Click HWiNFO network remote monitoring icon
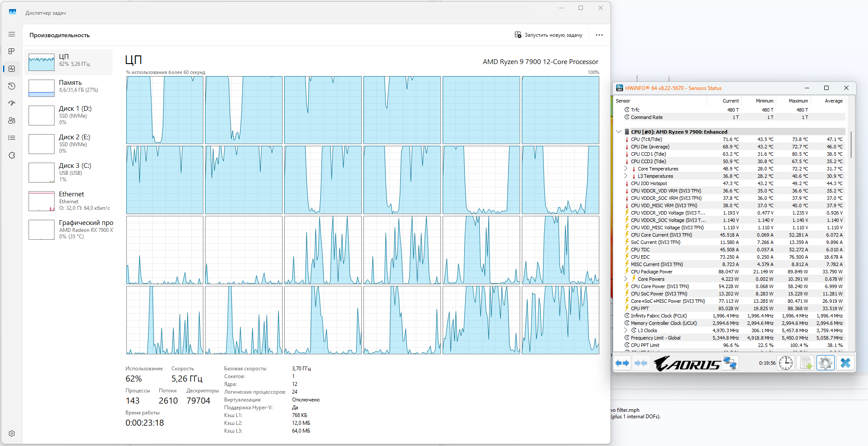868x446 pixels. (x=730, y=363)
